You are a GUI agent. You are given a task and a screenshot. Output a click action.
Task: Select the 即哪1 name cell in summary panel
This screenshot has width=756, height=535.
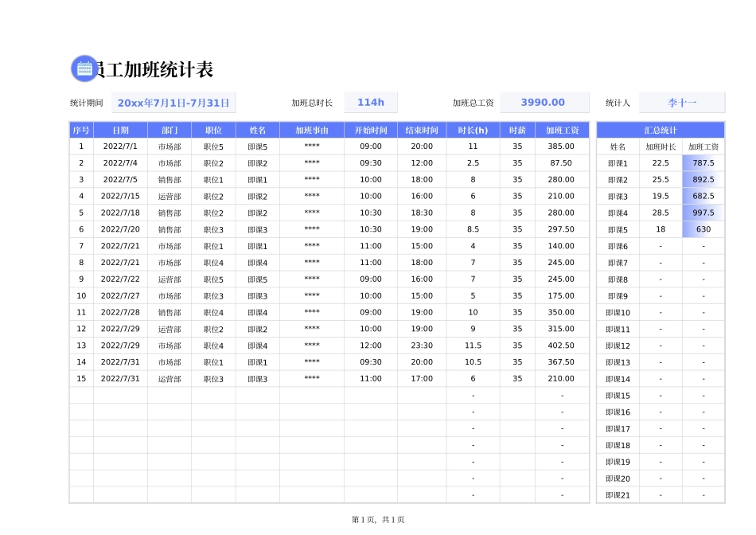tap(616, 162)
